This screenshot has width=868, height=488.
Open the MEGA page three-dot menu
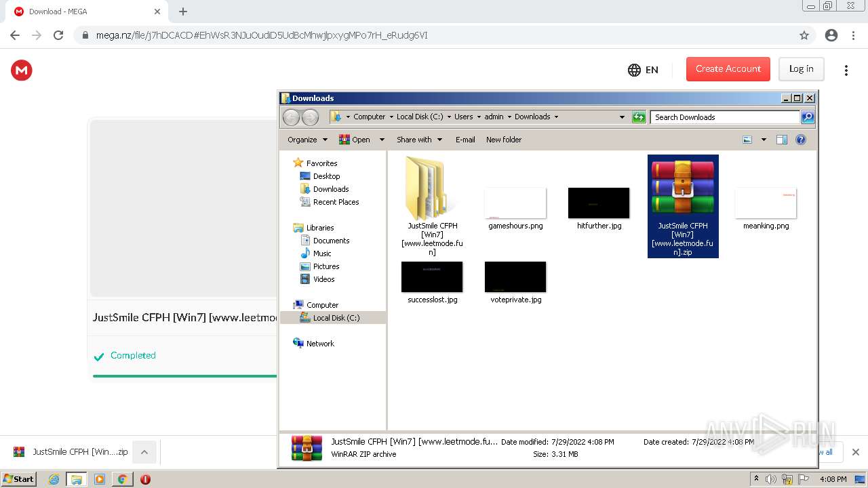846,70
